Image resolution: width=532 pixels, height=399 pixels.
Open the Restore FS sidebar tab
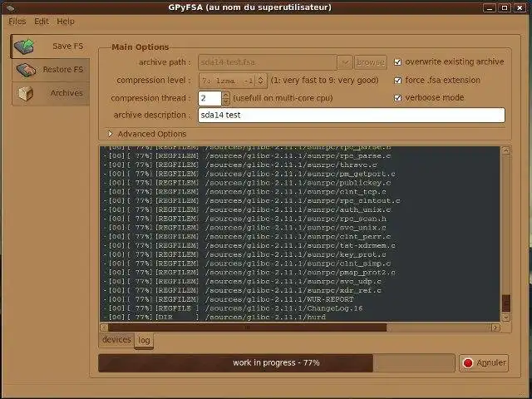(x=51, y=70)
